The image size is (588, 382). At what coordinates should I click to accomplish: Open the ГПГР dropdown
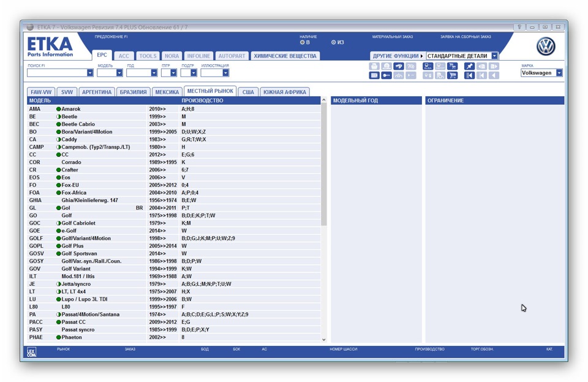[173, 73]
